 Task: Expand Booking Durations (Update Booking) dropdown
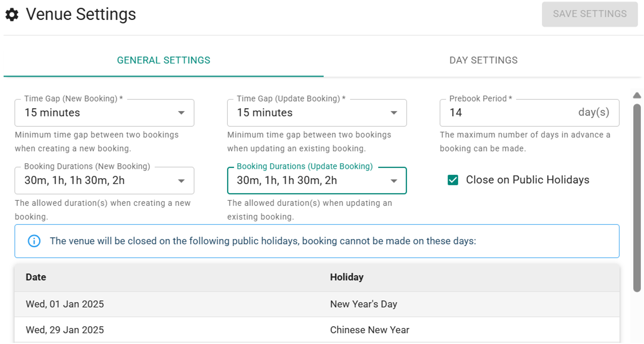point(317,180)
